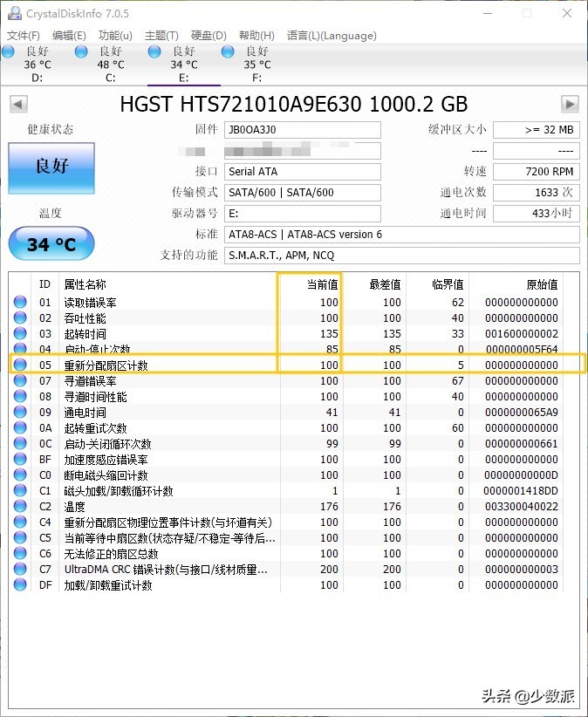Image resolution: width=588 pixels, height=717 pixels.
Task: Open the 文件(F) menu
Action: tap(24, 36)
